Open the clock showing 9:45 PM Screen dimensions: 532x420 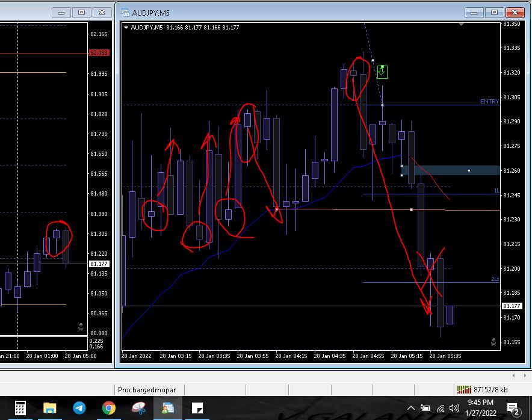point(480,408)
